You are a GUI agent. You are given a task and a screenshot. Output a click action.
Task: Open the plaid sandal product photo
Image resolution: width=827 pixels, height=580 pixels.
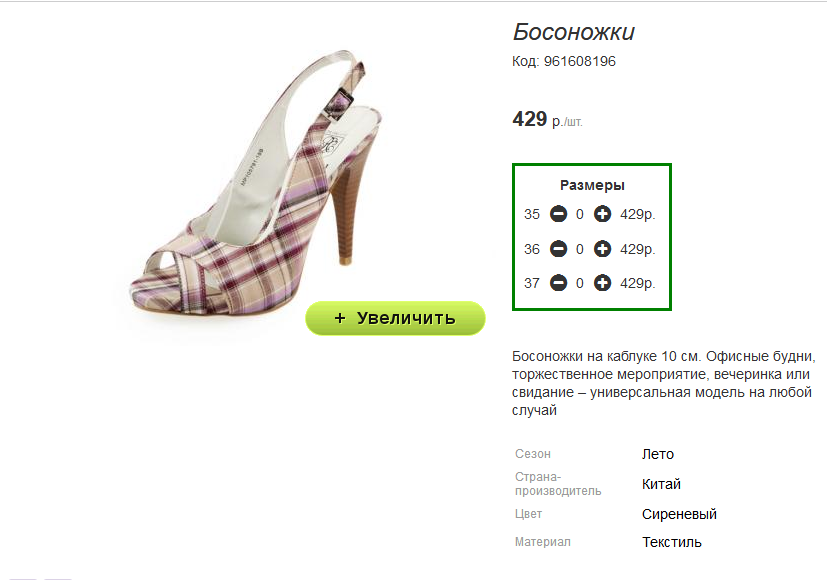[256, 185]
